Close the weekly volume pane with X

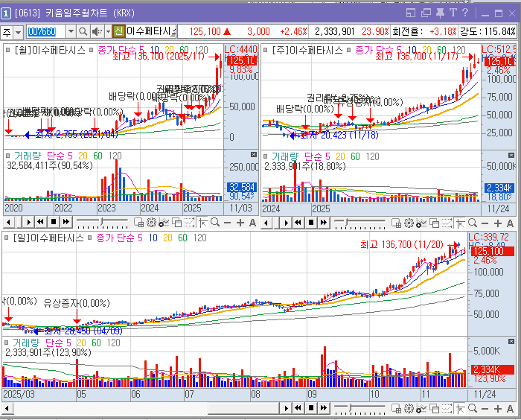tap(511, 156)
